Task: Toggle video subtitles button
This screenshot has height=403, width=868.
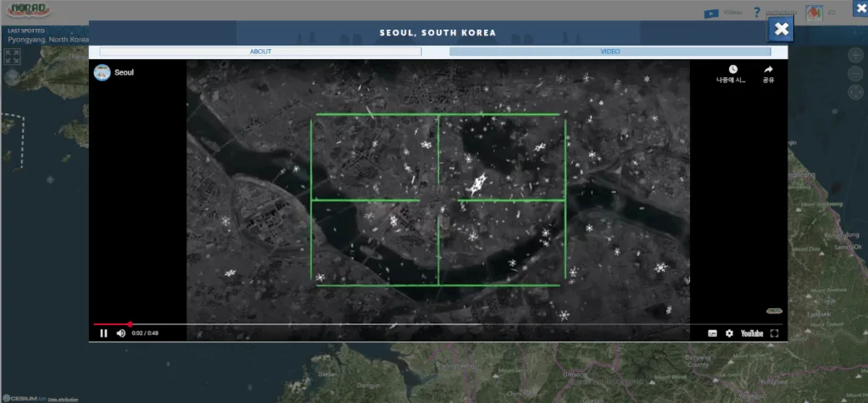Action: pos(712,334)
